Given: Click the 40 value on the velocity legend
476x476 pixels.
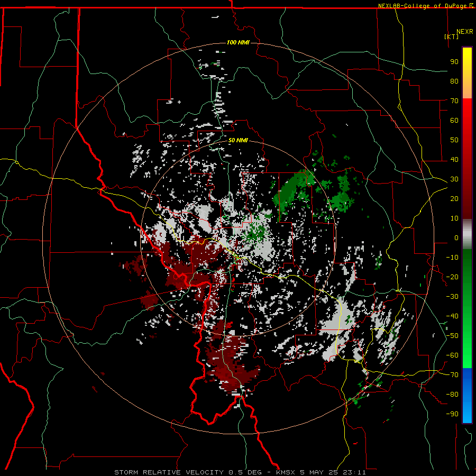Looking at the screenshot, I should pos(454,159).
